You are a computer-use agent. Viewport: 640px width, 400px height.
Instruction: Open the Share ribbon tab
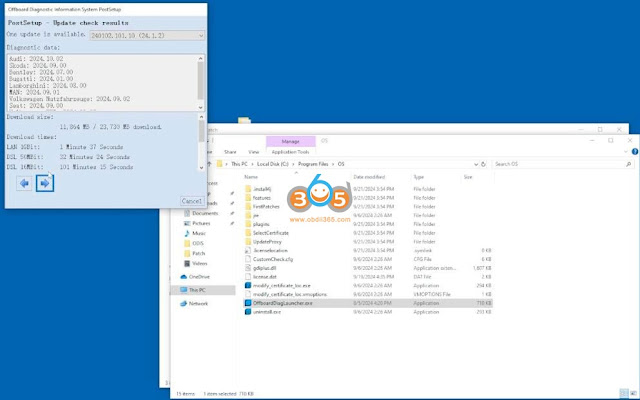(230, 152)
